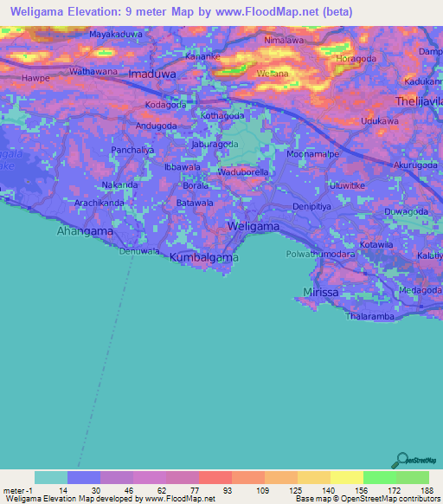Click the 'Moonamalpe' label
The height and width of the screenshot is (504, 443).
click(x=312, y=154)
